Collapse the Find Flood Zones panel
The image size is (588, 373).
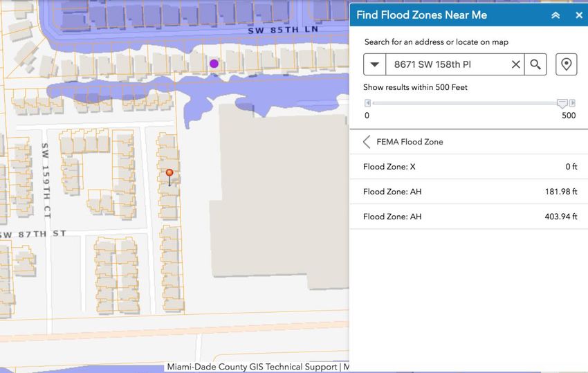555,15
